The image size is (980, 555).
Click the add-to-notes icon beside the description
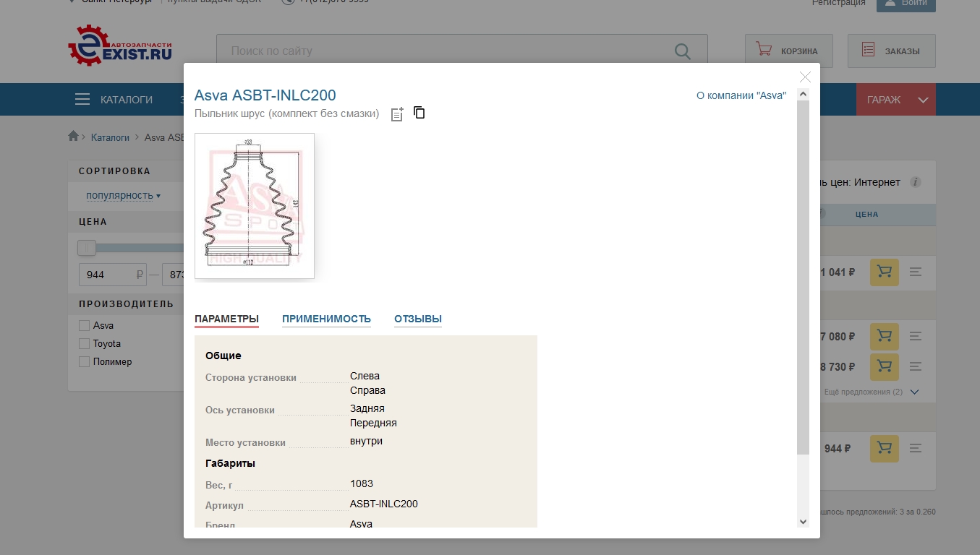tap(397, 114)
